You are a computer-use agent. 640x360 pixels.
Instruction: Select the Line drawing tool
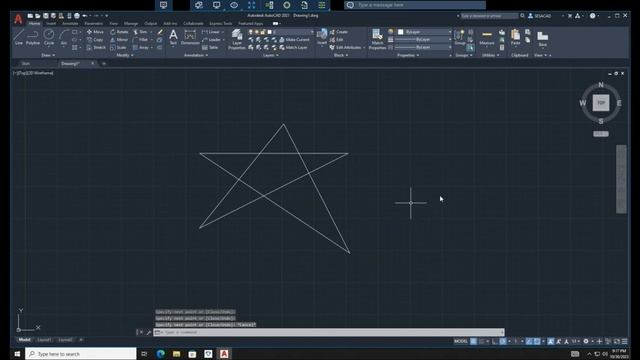pyautogui.click(x=19, y=37)
